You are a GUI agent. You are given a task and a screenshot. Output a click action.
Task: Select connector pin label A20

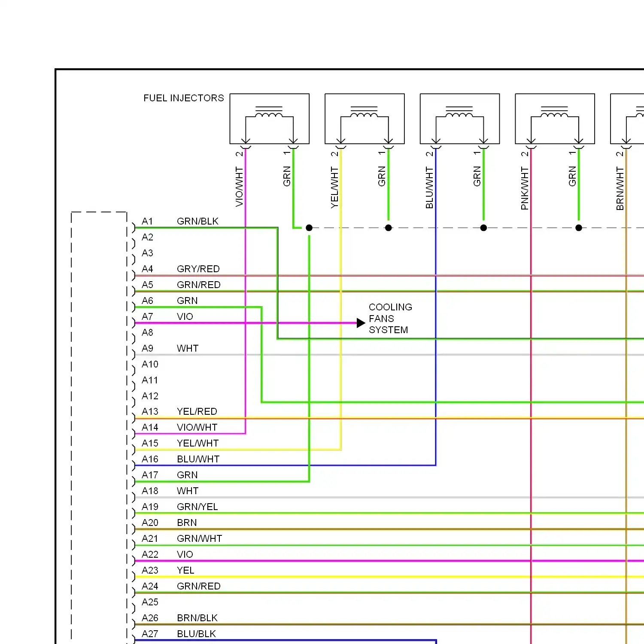(150, 523)
